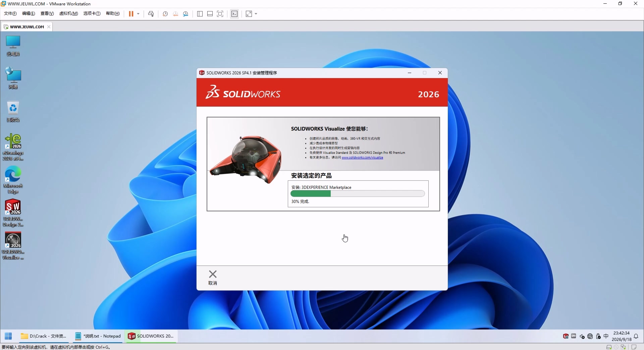Viewport: 644px width, 350px height.
Task: Select the WWW.JEUWL.COM virtual machine tab
Action: pyautogui.click(x=27, y=27)
